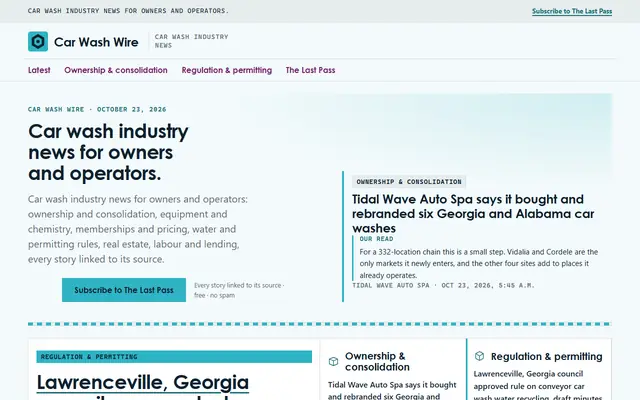
Task: Click the 'Our Read' label
Action: point(376,239)
